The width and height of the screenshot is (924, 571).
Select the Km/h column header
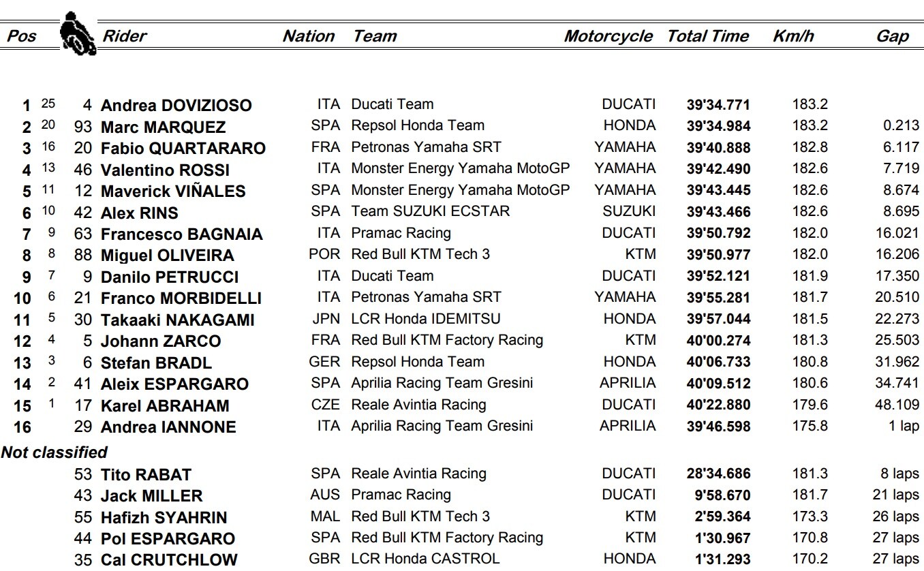coord(793,36)
